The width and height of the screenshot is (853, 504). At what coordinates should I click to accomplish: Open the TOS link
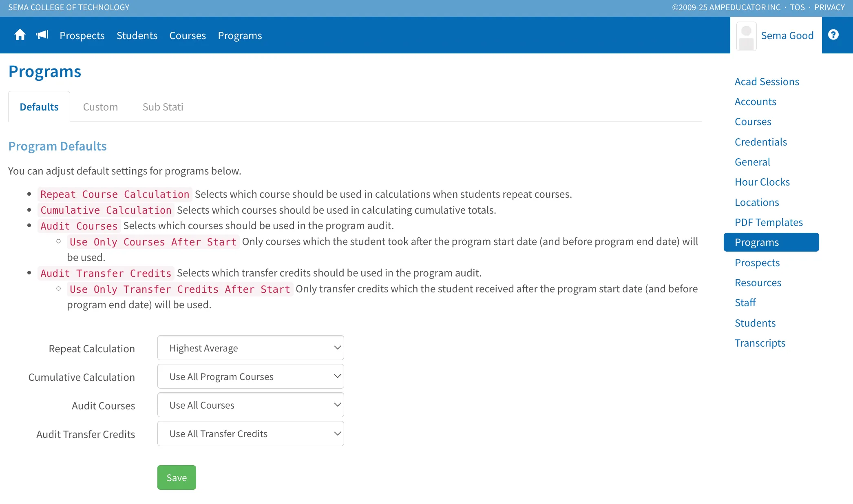798,7
